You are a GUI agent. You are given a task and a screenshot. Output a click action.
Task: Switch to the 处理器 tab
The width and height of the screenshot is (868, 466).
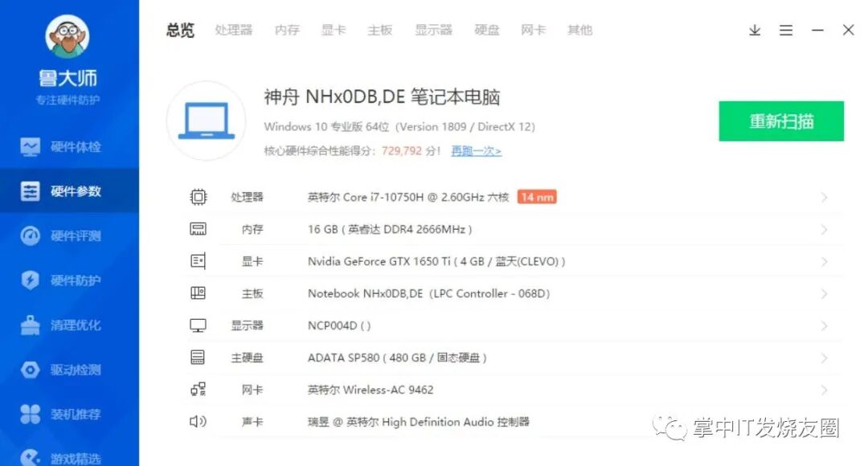pos(234,30)
